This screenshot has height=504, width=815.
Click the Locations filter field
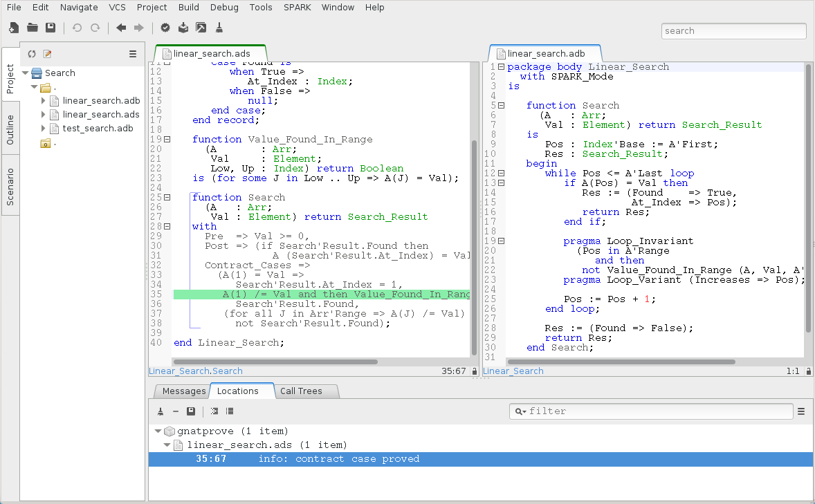[651, 411]
